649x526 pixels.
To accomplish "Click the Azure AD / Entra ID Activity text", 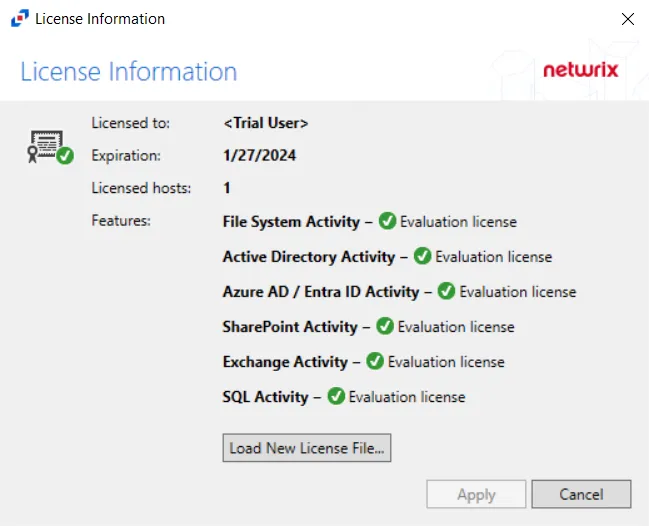I will [321, 292].
